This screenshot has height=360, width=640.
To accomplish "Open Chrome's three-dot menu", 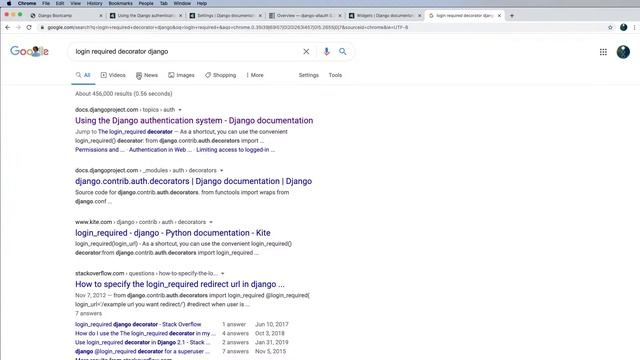I will click(634, 27).
